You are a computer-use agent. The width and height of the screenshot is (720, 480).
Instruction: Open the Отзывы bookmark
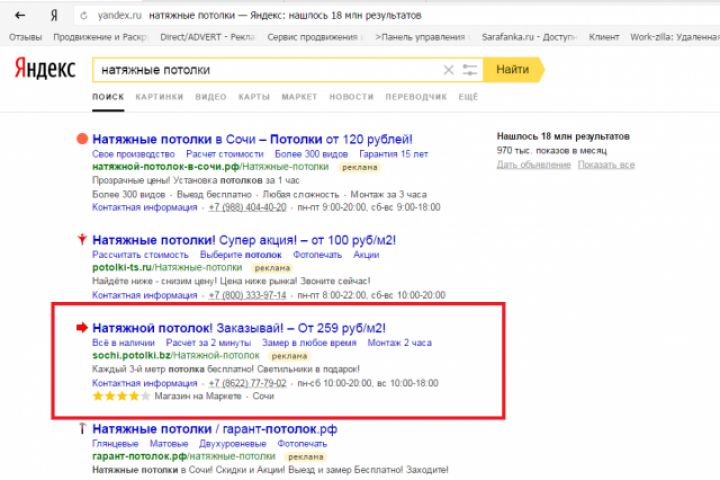coord(25,37)
